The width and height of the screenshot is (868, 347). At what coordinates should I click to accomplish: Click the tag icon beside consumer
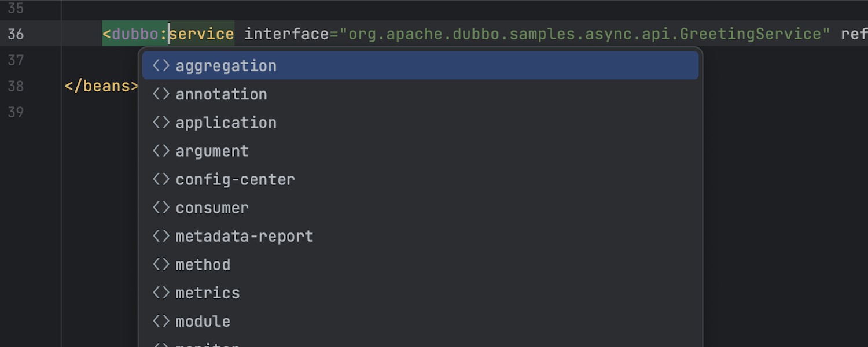(x=161, y=208)
